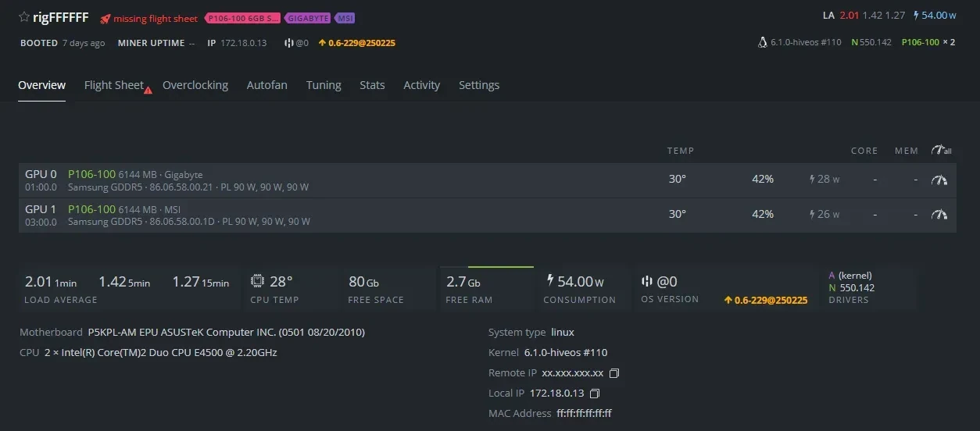Viewport: 980px width, 431px height.
Task: Click the CPU chip icon beside 28°
Action: [257, 281]
